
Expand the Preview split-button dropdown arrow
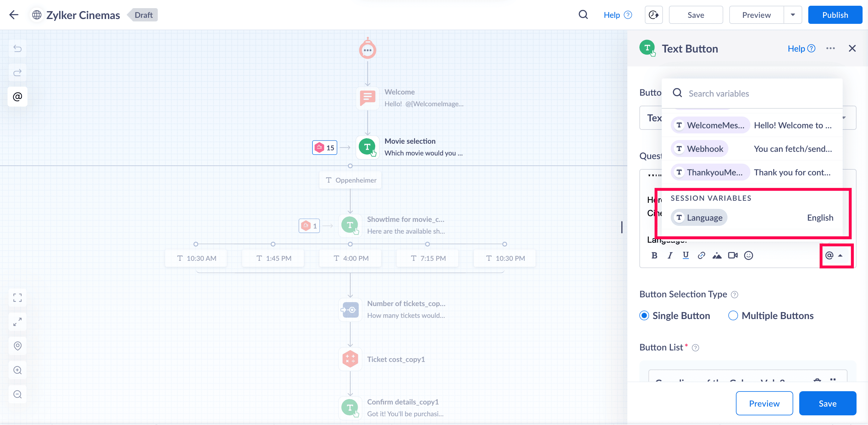click(x=793, y=15)
